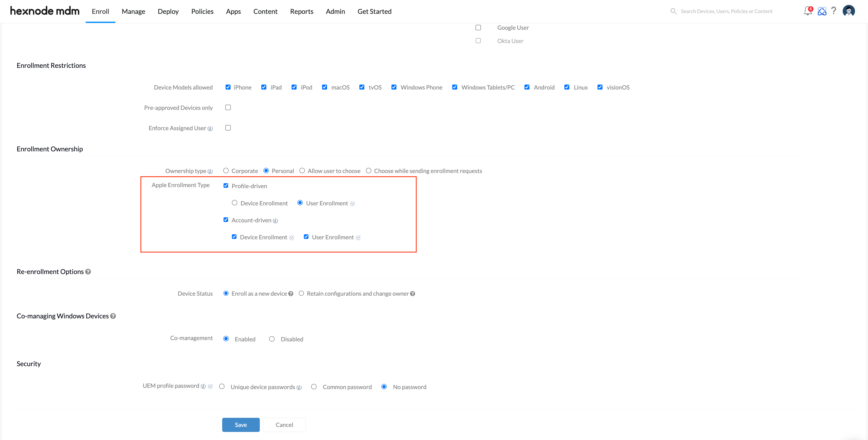Enable Pre-approved Devices only
Image resolution: width=868 pixels, height=440 pixels.
click(x=228, y=107)
